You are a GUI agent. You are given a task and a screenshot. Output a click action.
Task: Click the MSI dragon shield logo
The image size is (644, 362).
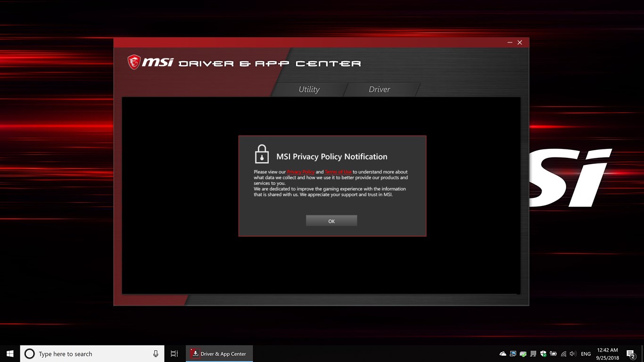click(x=134, y=62)
